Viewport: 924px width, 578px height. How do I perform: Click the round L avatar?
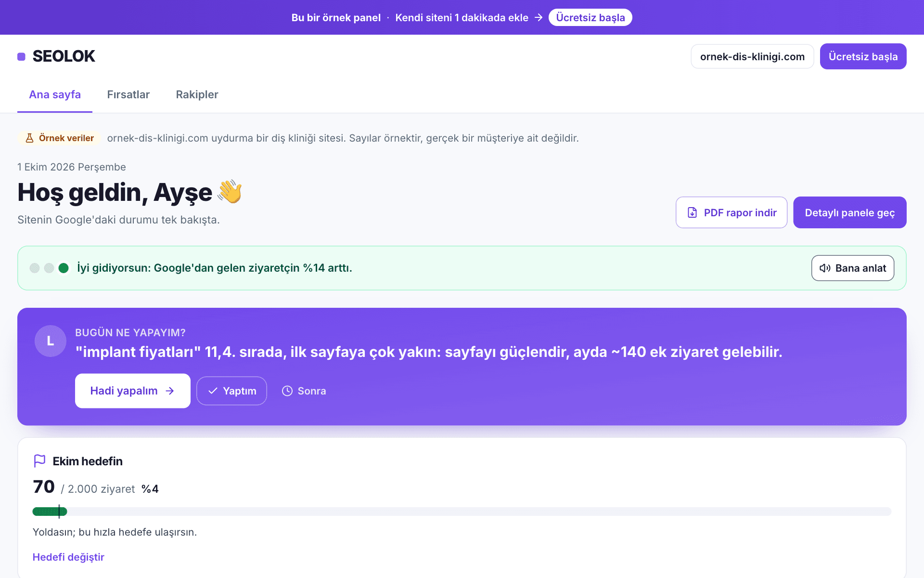(x=51, y=341)
